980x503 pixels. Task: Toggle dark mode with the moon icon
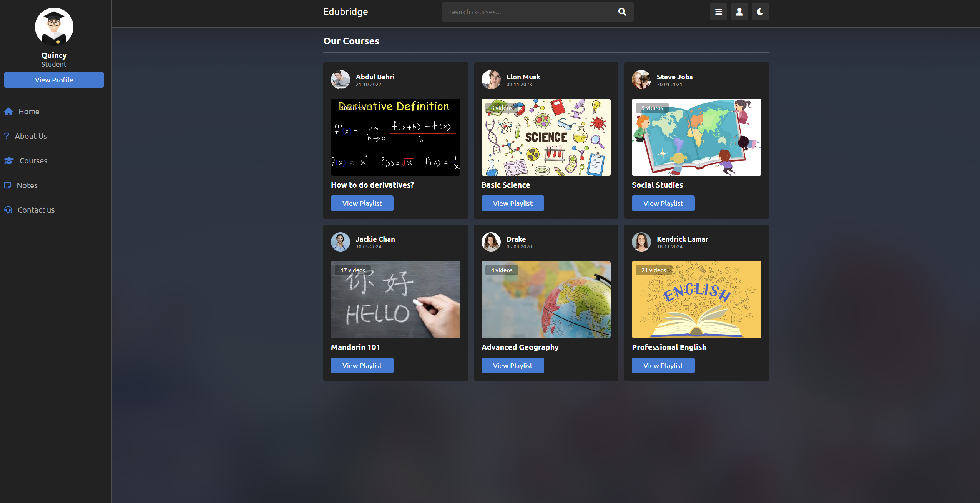[760, 12]
